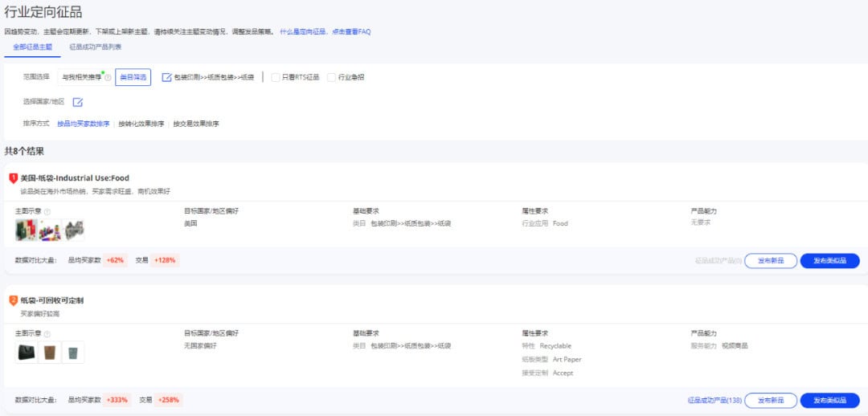Click the Art Paper attribute value

click(567, 360)
